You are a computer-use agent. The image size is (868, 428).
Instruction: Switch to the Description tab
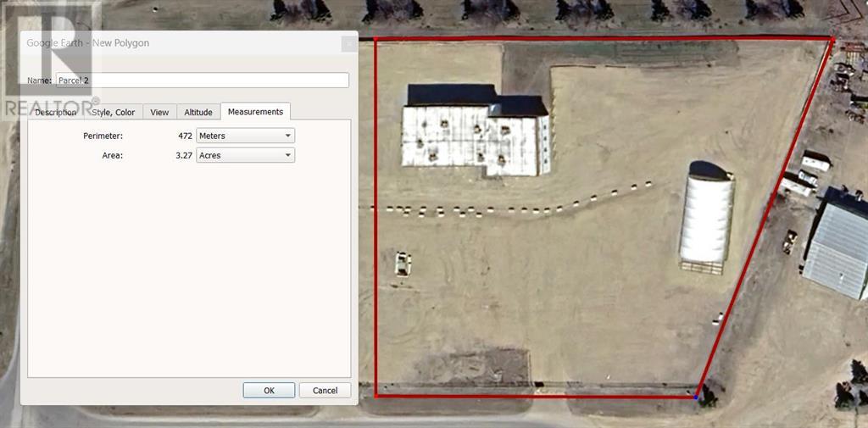click(x=56, y=112)
